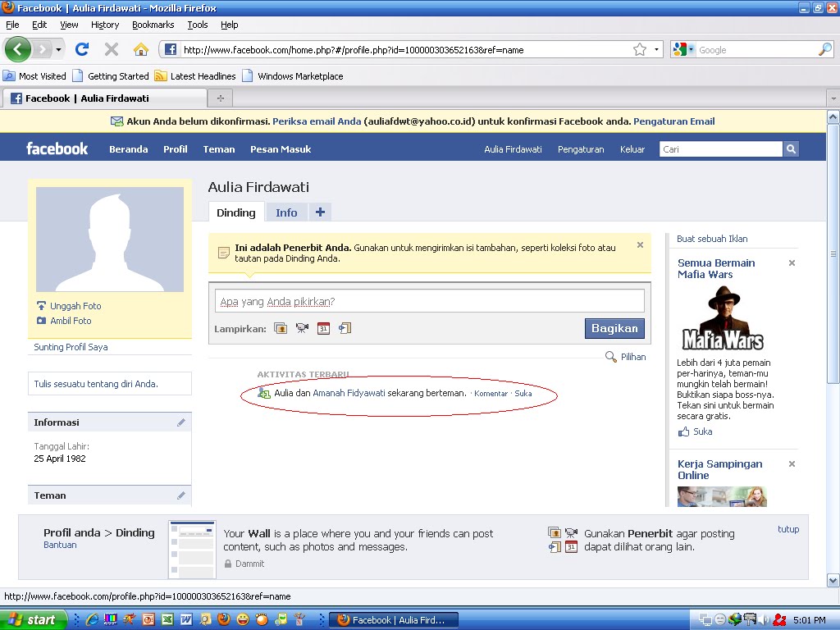
Task: Click the Windows Start button
Action: (x=33, y=620)
